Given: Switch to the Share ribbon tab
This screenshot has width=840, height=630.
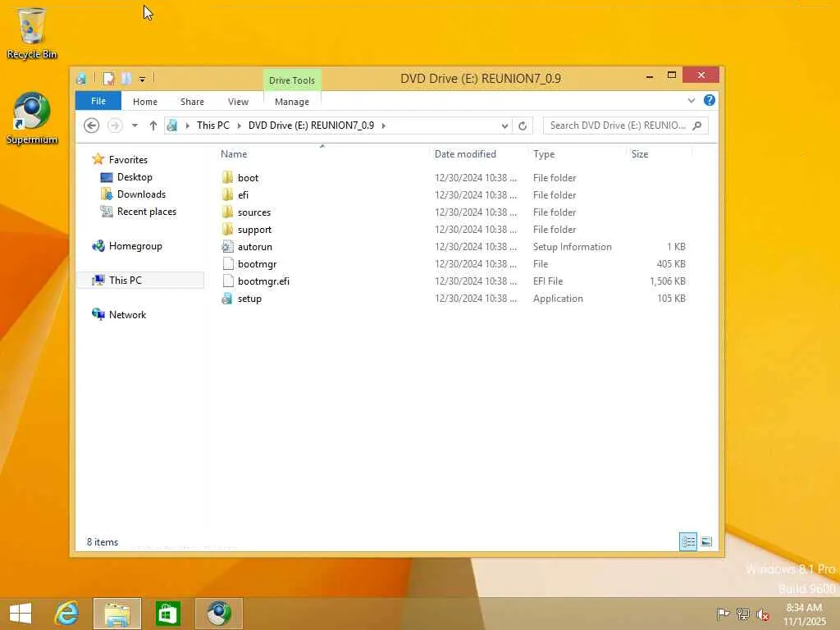Looking at the screenshot, I should point(192,101).
